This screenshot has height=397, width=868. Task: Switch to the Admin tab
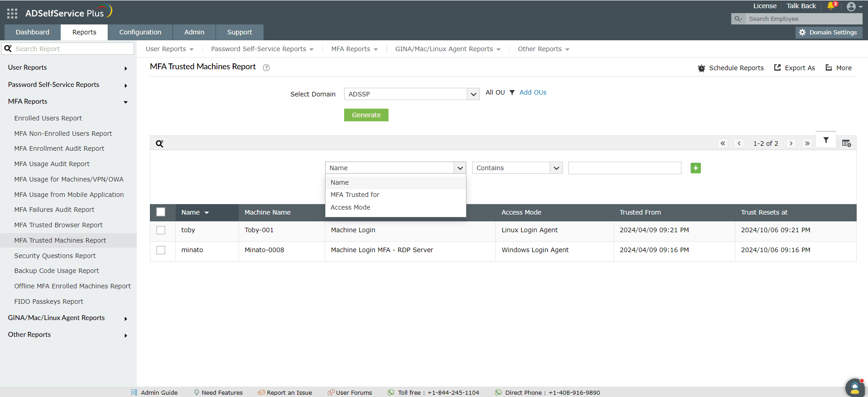click(x=194, y=32)
